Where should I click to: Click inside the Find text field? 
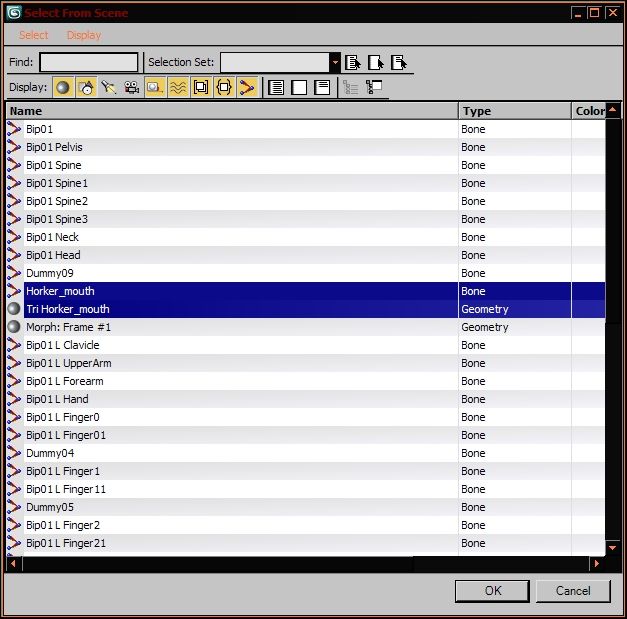pos(89,62)
